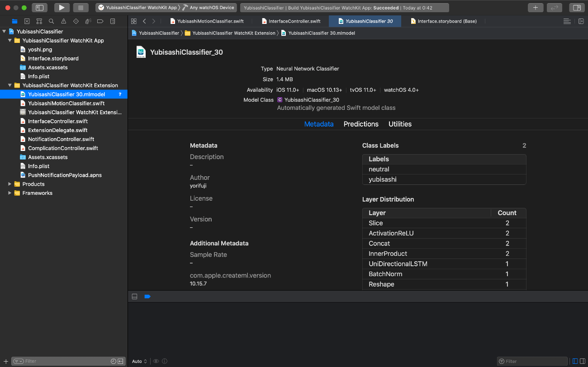
Task: Run the build with the play button
Action: pos(62,8)
